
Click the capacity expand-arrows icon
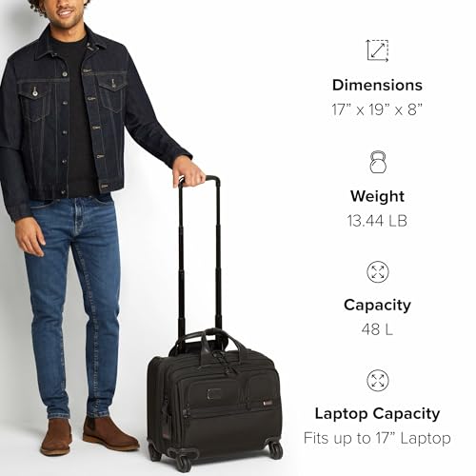(378, 272)
